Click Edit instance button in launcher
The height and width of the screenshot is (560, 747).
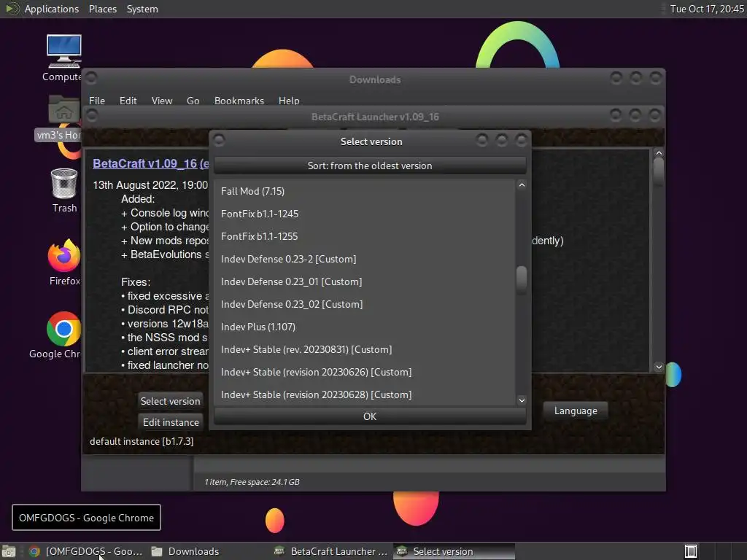(171, 422)
